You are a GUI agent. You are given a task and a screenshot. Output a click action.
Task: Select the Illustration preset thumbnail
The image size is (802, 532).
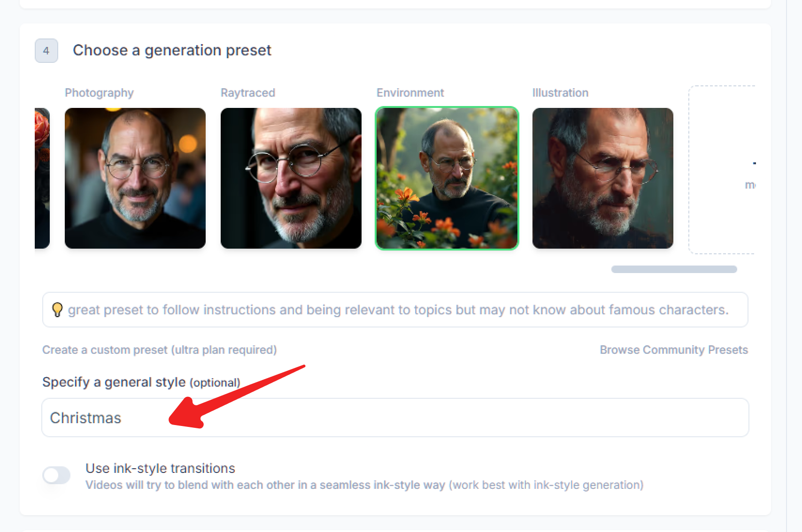(x=602, y=178)
